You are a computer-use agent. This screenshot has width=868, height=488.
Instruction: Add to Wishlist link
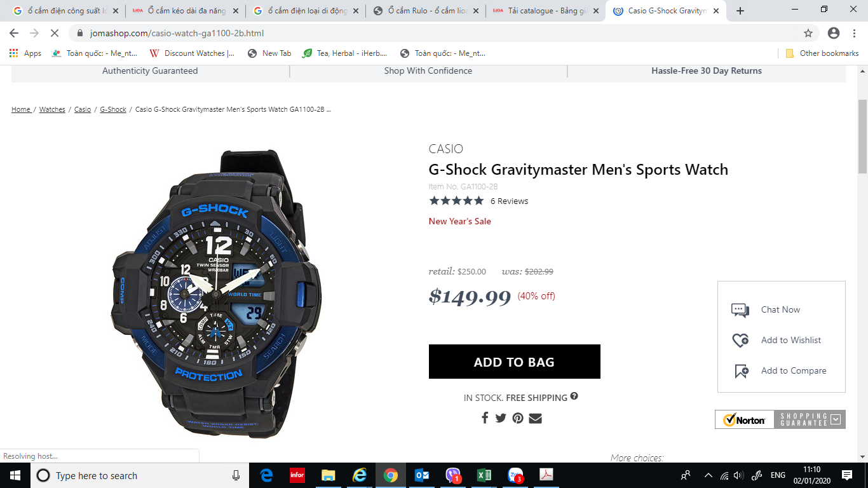[x=791, y=340]
